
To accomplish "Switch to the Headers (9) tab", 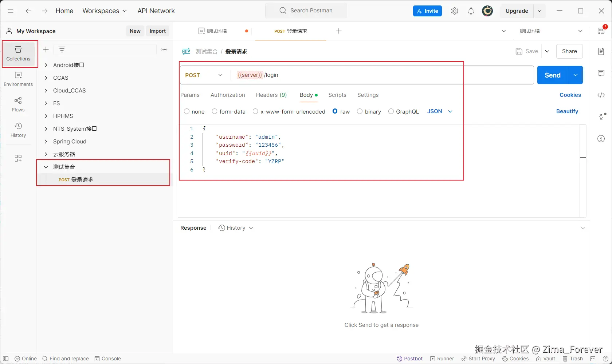I will (271, 95).
